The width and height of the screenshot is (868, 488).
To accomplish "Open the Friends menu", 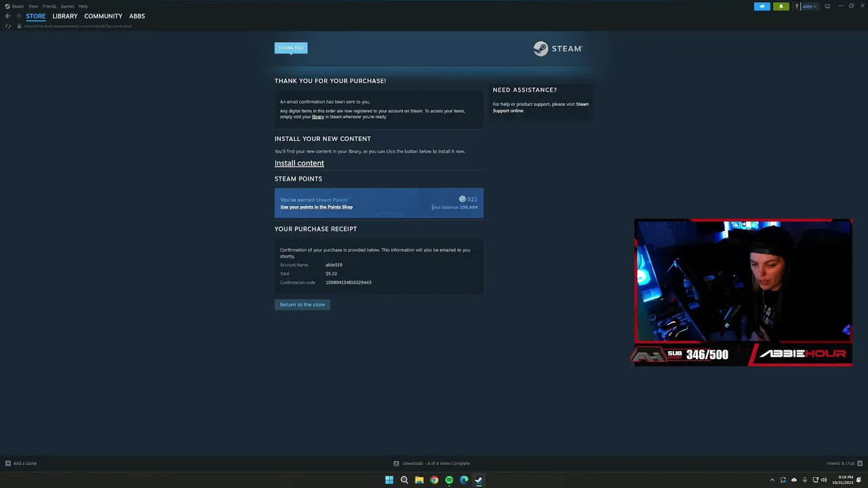I will (50, 6).
